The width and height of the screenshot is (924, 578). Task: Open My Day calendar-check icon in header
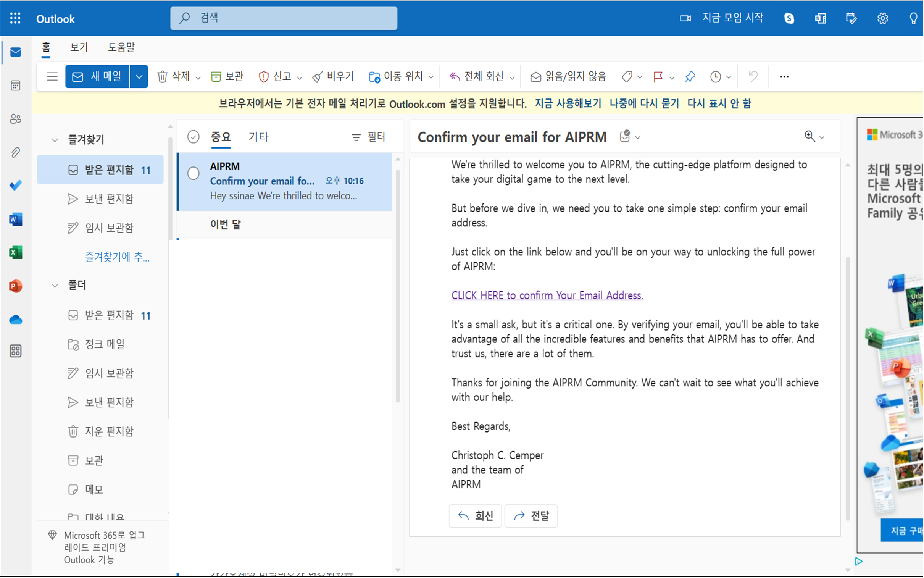(852, 18)
